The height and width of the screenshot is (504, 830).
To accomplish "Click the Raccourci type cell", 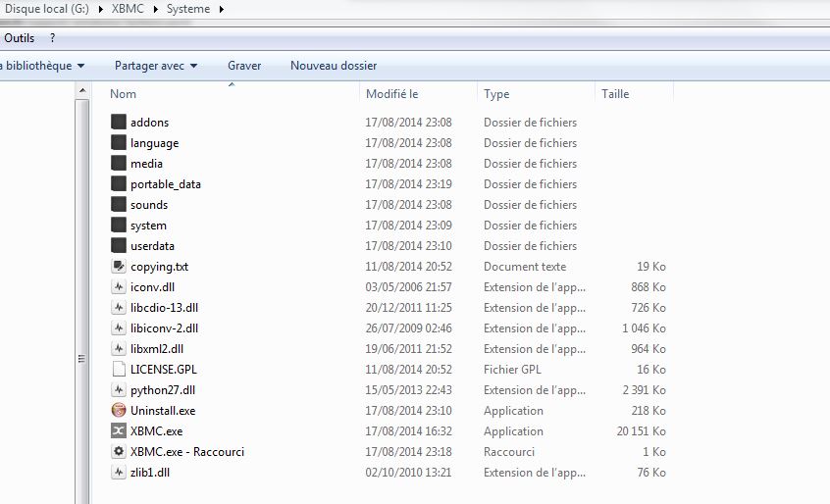I will click(508, 452).
